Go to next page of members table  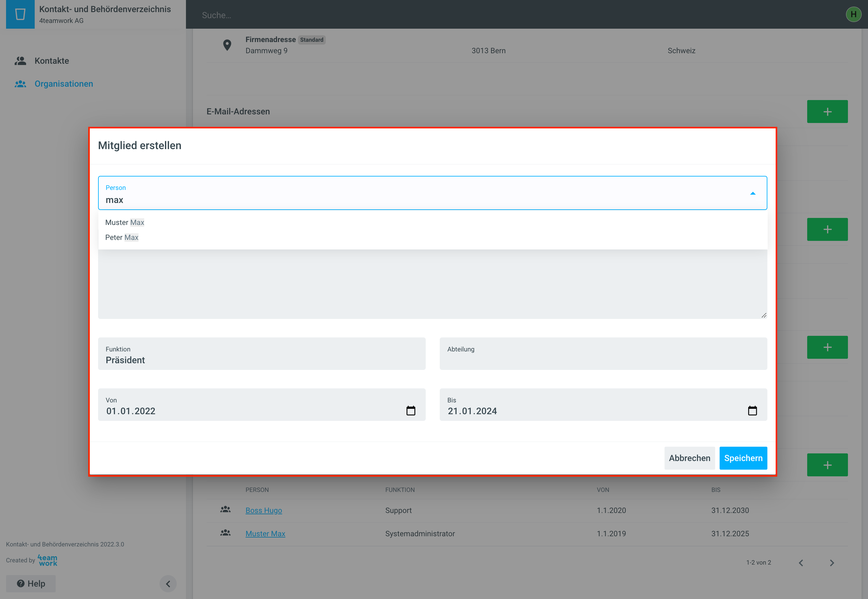[x=832, y=563]
